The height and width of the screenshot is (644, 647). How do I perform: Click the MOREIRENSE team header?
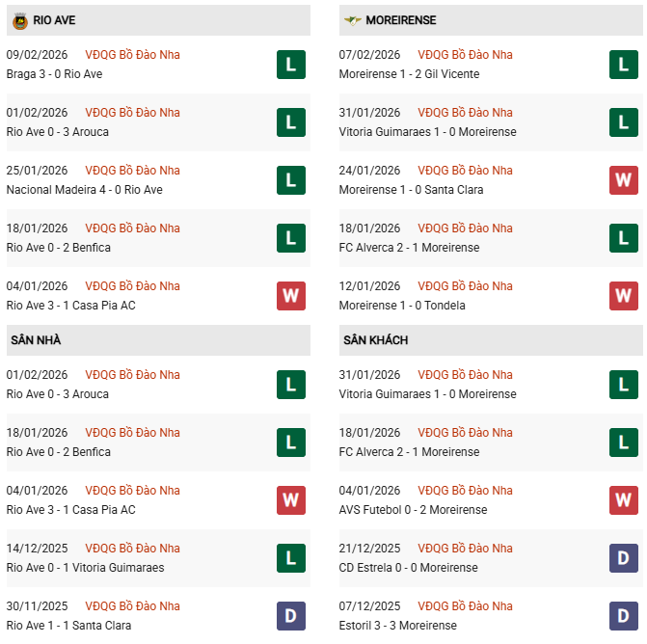pos(402,20)
